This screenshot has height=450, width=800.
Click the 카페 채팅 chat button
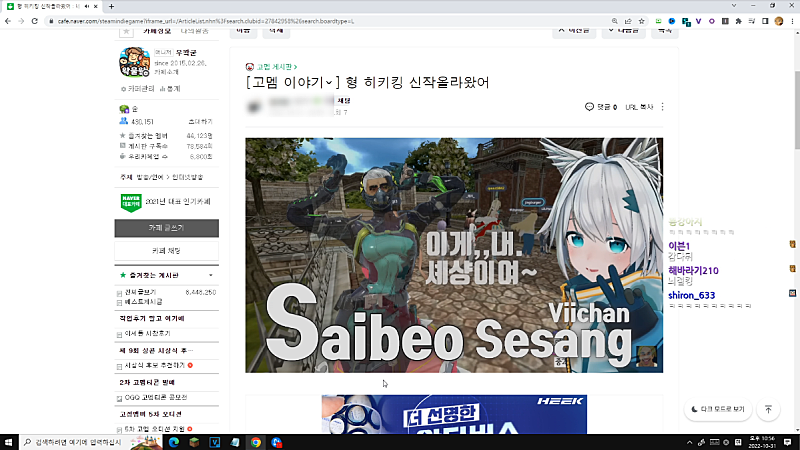(166, 251)
